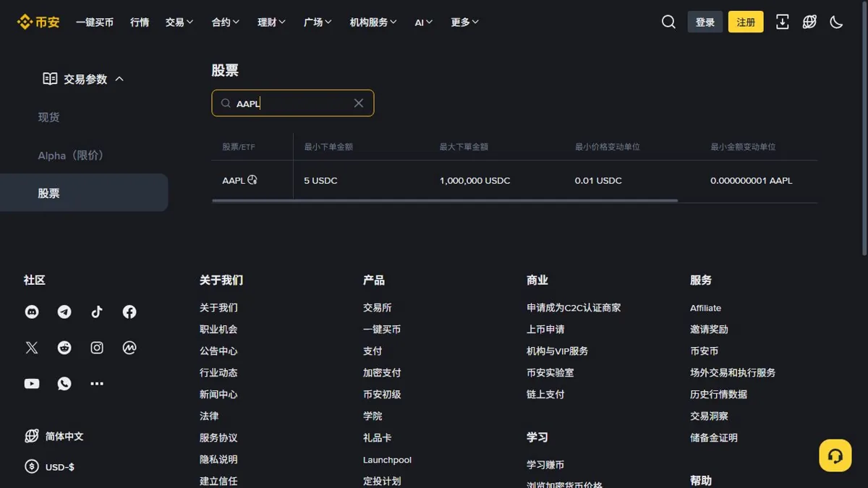Open the Instagram community icon

97,348
